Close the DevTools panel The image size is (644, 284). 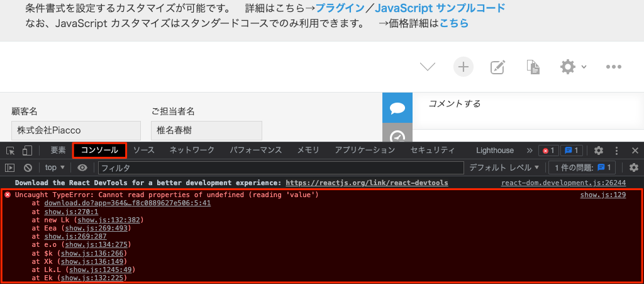tap(635, 151)
